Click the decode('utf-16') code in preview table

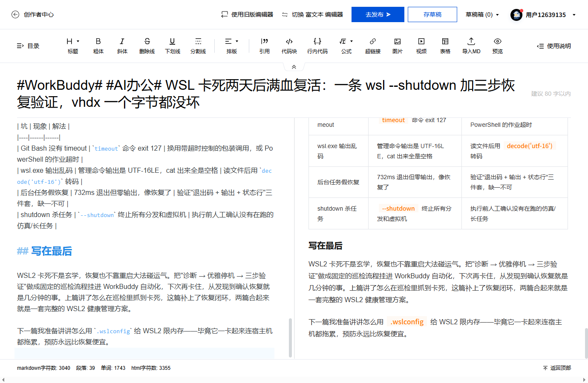(x=530, y=146)
